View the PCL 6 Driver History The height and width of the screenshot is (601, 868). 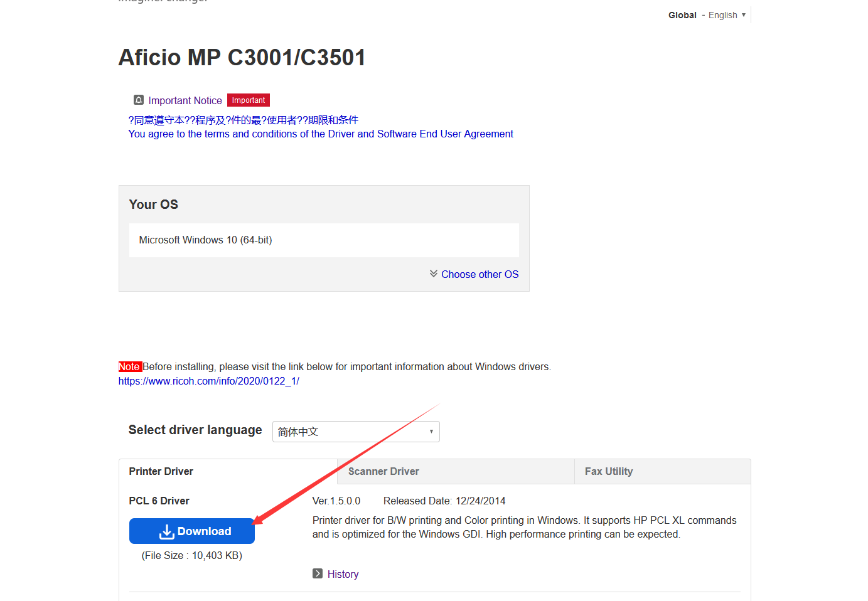click(343, 574)
